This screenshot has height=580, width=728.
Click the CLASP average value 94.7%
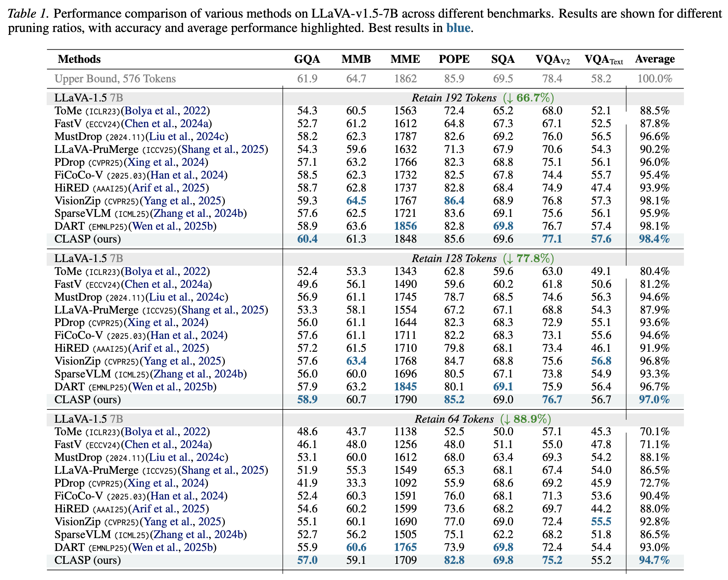click(655, 560)
